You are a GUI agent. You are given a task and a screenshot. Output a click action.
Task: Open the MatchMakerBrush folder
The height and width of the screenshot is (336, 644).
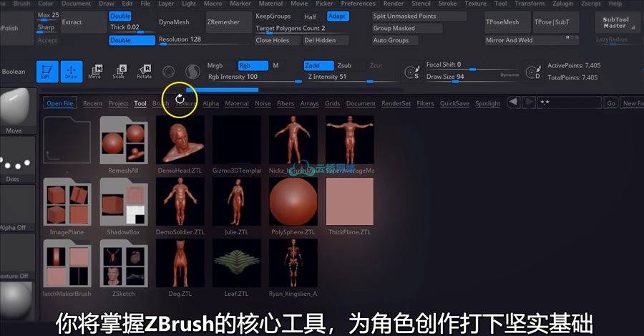coord(67,264)
